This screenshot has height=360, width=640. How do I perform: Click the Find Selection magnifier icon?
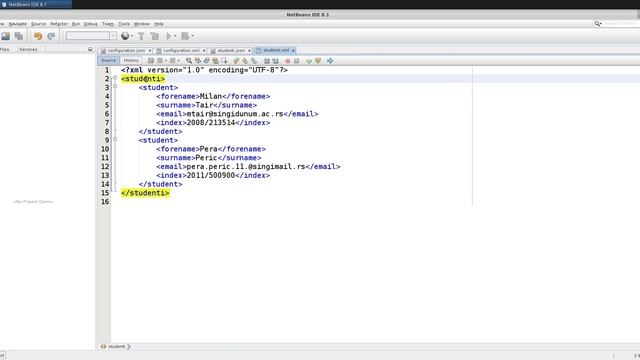189,61
